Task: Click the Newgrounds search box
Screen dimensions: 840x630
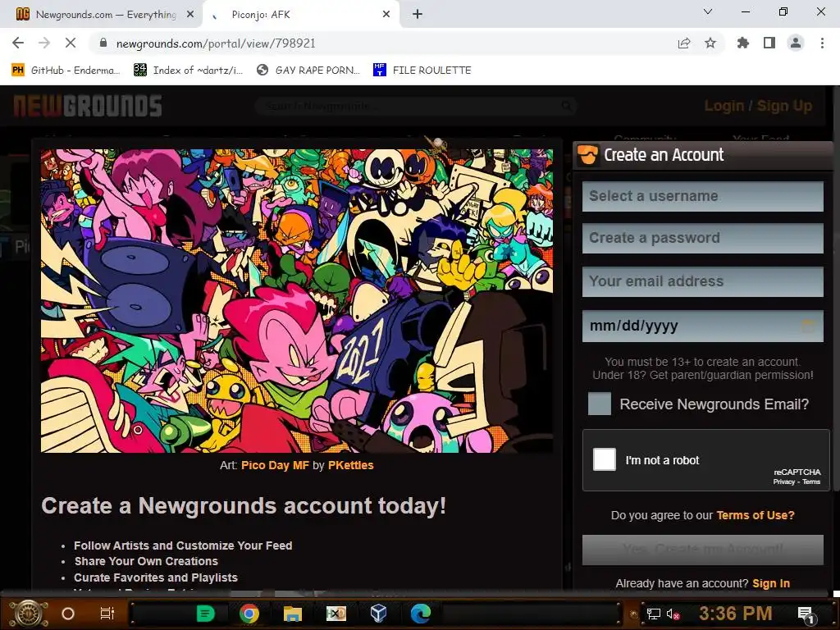Action: click(x=415, y=106)
